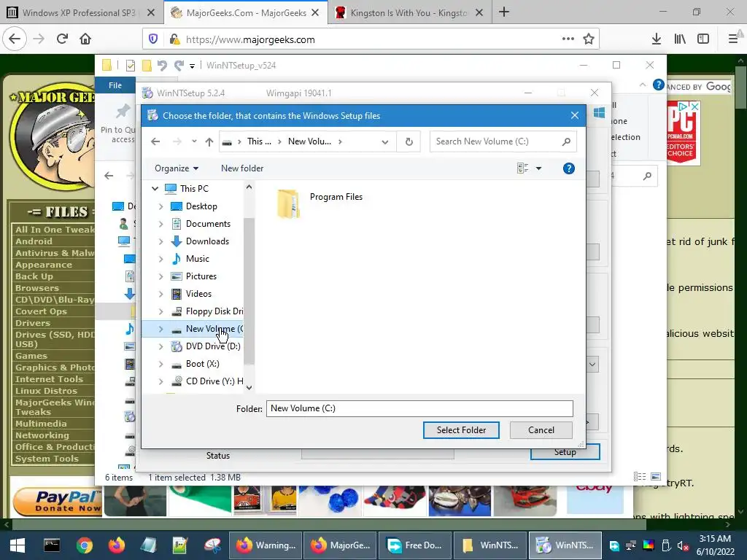This screenshot has width=747, height=560.
Task: Launch Chrome from taskbar
Action: point(85,545)
